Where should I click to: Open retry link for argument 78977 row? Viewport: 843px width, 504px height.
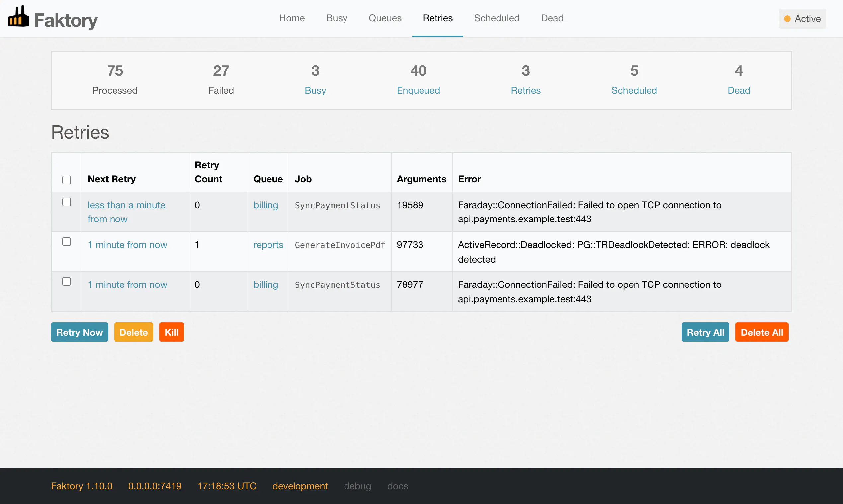pos(127,284)
